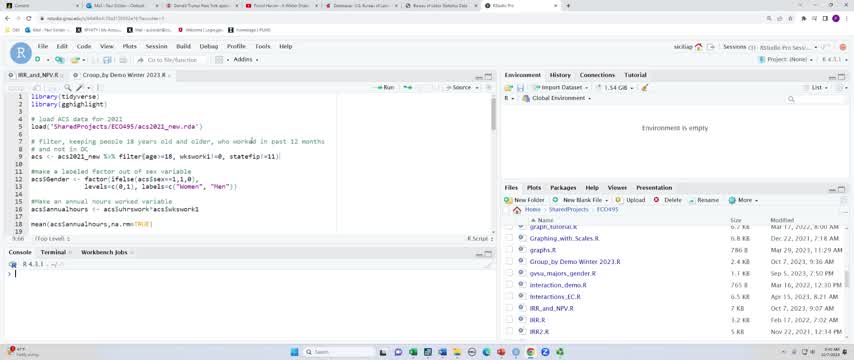Image resolution: width=854 pixels, height=360 pixels.
Task: Check the box for Group_by Demo Winter 2023.R
Action: point(509,261)
